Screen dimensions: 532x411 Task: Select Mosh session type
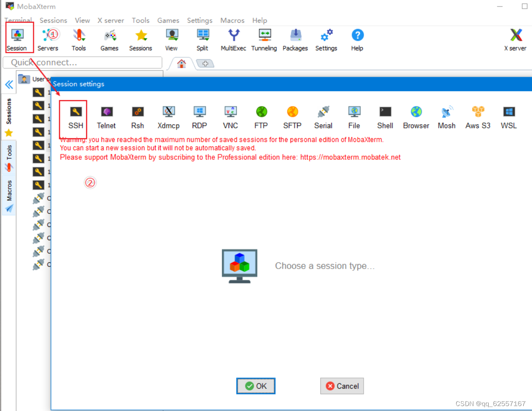447,118
